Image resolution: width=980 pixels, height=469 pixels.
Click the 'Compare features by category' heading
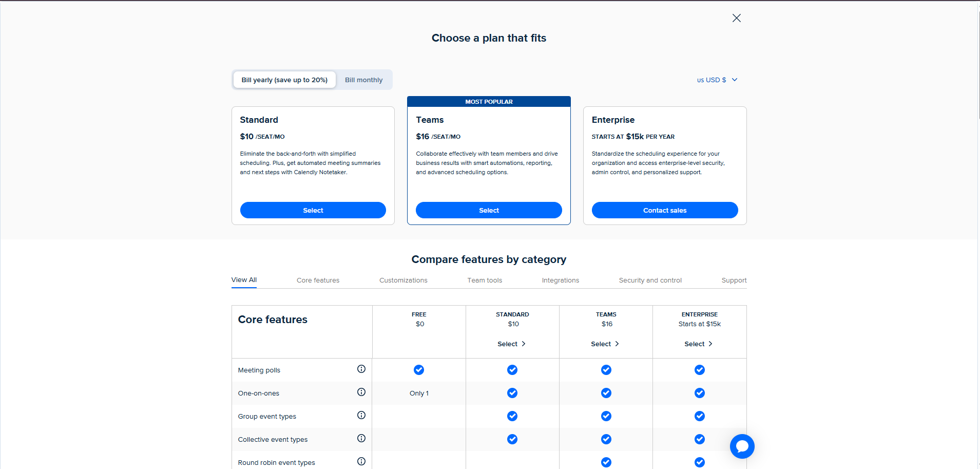point(489,259)
